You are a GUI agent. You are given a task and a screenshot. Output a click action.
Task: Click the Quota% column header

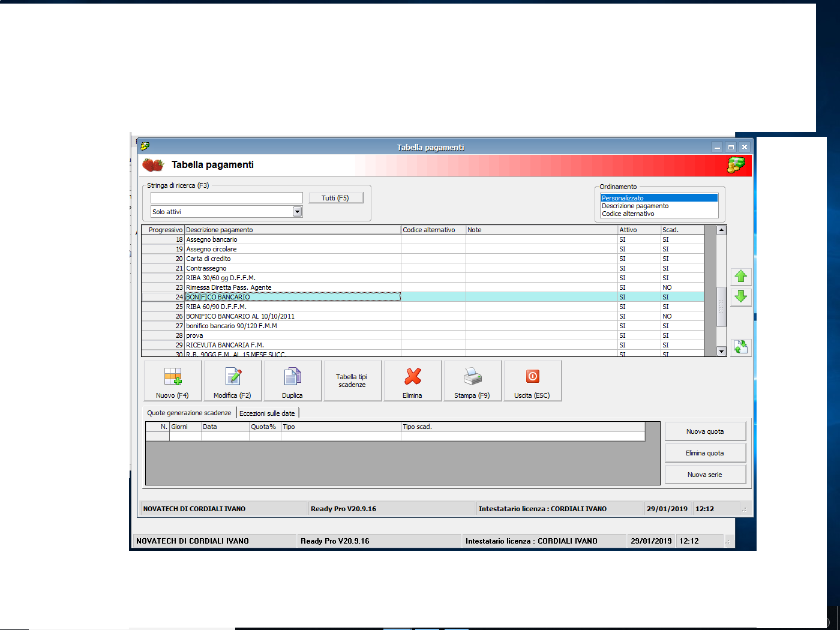pyautogui.click(x=265, y=427)
